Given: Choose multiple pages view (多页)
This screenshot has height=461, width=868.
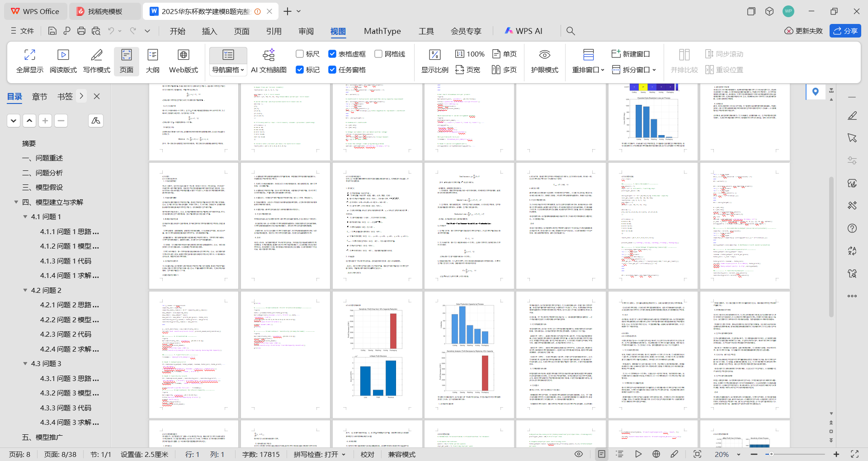Looking at the screenshot, I should [505, 70].
